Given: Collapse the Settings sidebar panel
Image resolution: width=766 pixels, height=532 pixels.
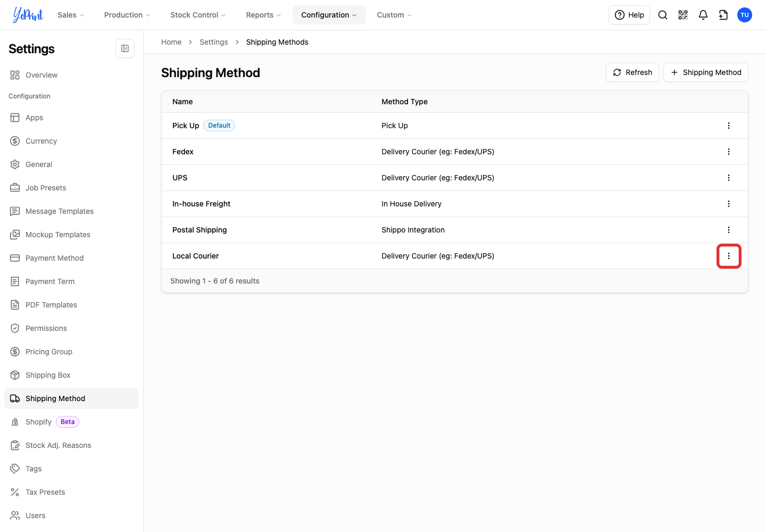Looking at the screenshot, I should (125, 48).
